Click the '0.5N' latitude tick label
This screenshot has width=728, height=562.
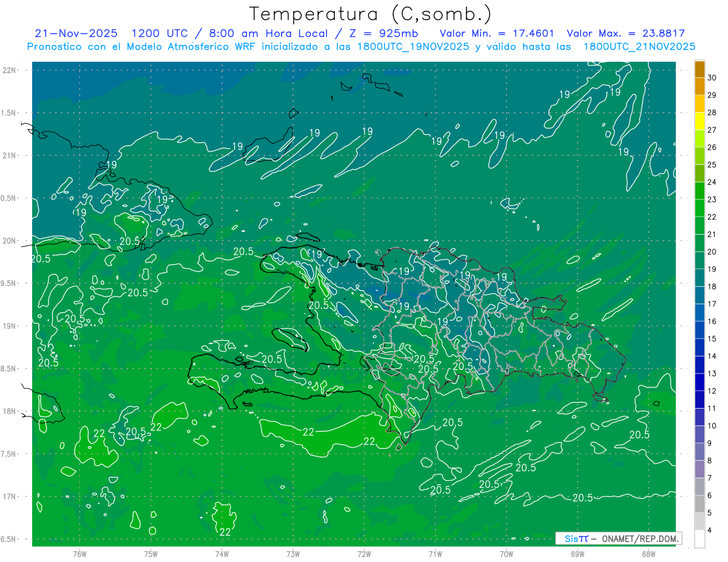coord(9,198)
